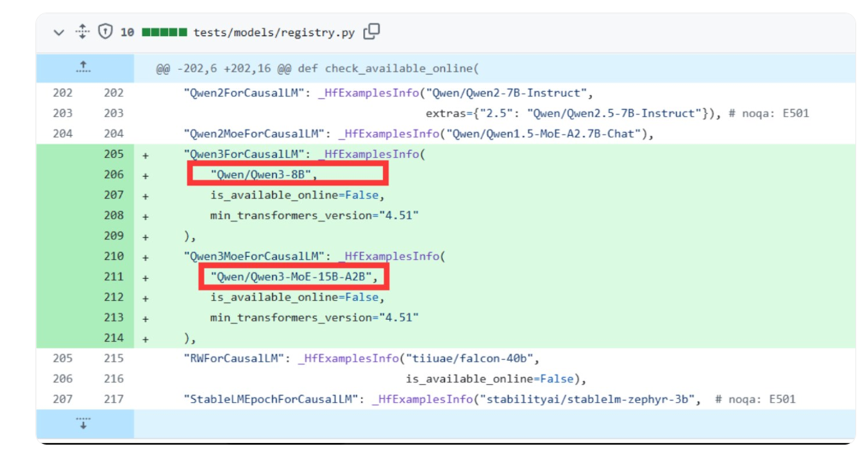The width and height of the screenshot is (868, 458).
Task: Click "Qwen2MoeForCausalLM" key on line 204
Action: pyautogui.click(x=254, y=134)
